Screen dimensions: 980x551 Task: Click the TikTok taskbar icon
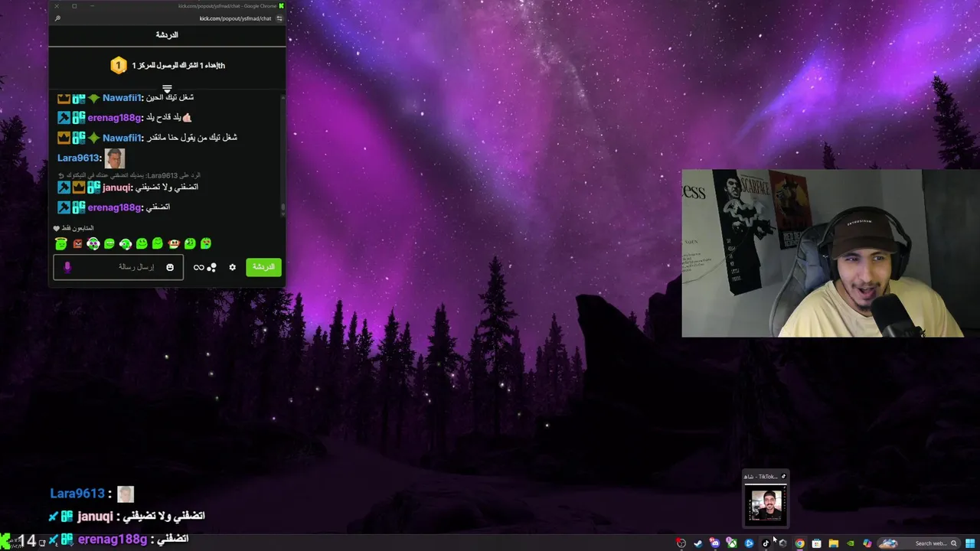[x=766, y=543]
